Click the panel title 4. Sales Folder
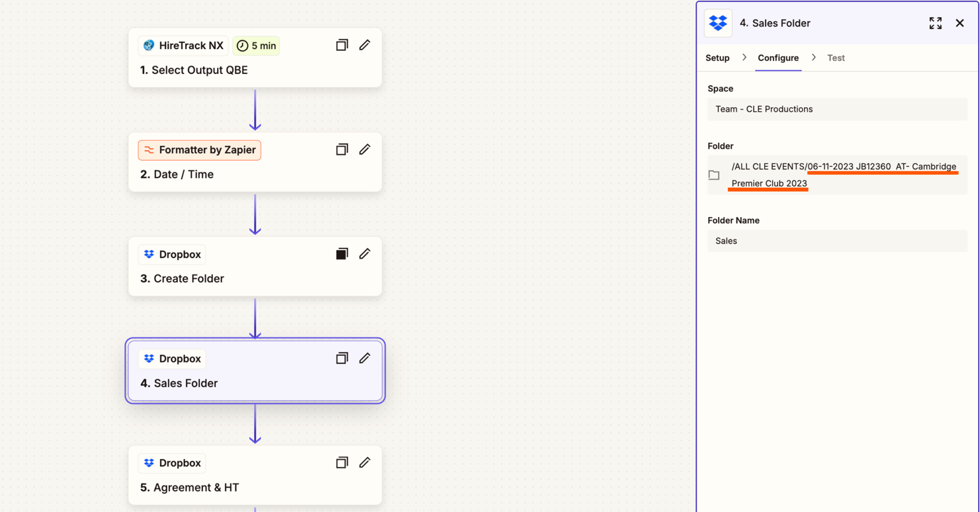This screenshot has height=512, width=980. [x=775, y=23]
